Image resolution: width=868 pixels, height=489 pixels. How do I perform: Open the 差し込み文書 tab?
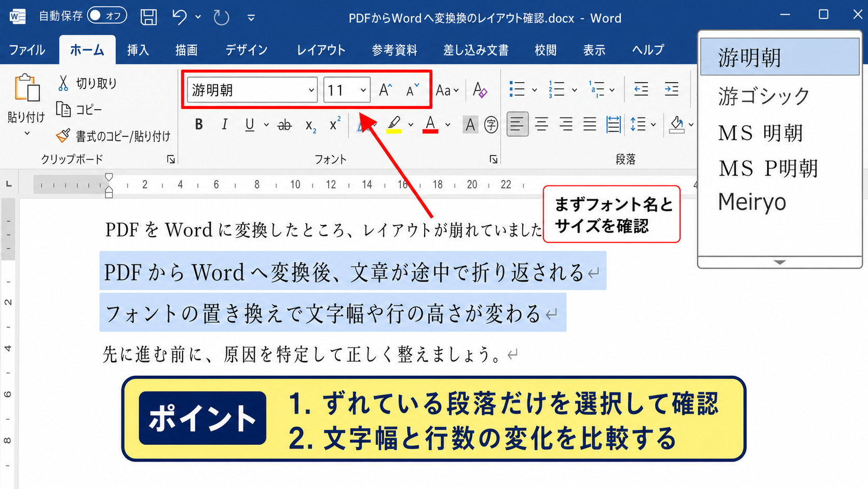point(476,50)
